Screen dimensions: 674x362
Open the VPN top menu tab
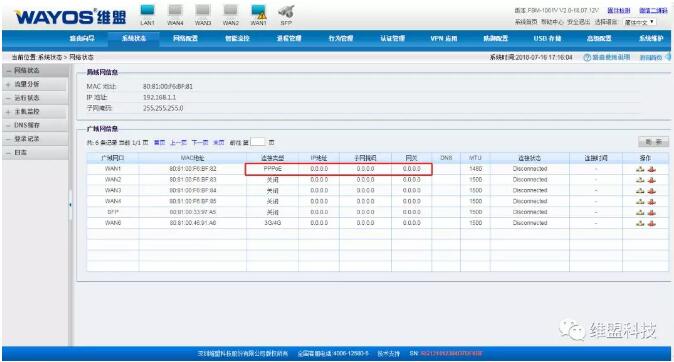click(444, 39)
